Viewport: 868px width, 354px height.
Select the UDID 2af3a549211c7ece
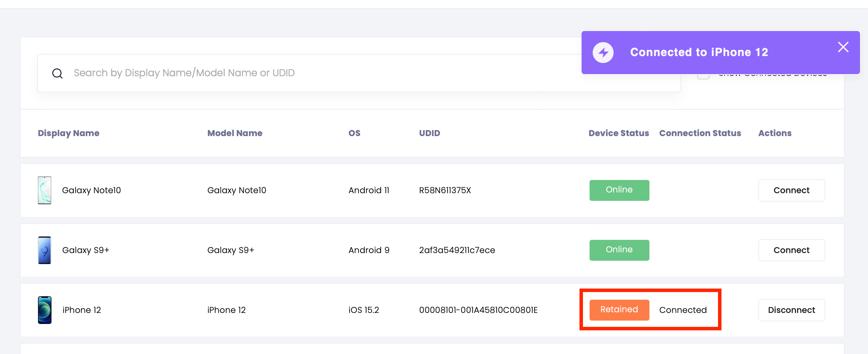click(x=457, y=250)
